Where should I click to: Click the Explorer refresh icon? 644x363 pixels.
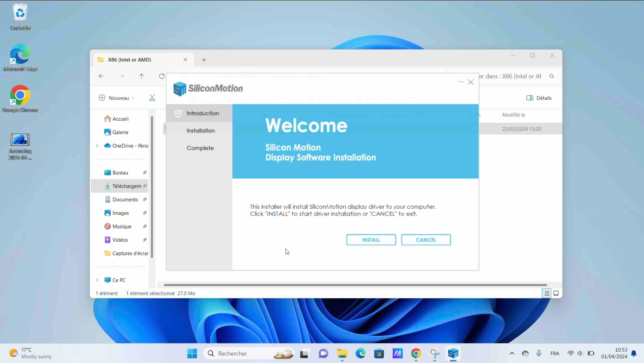click(162, 76)
